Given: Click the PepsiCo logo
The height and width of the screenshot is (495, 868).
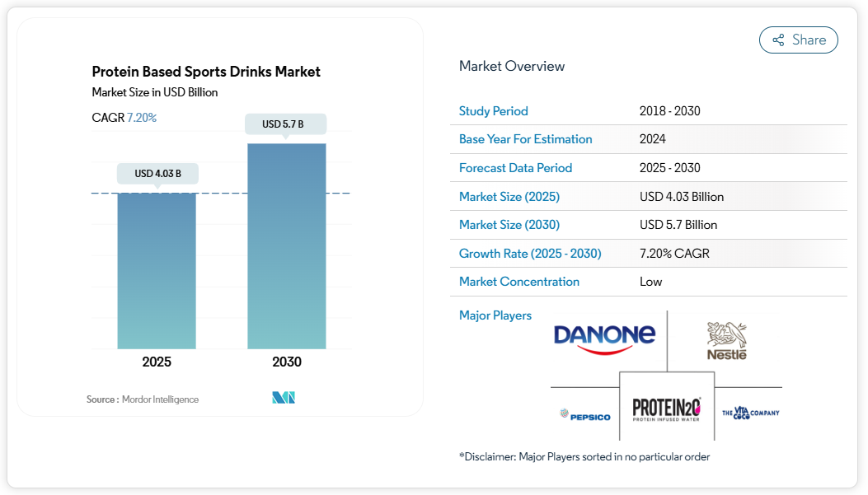Looking at the screenshot, I should 585,414.
